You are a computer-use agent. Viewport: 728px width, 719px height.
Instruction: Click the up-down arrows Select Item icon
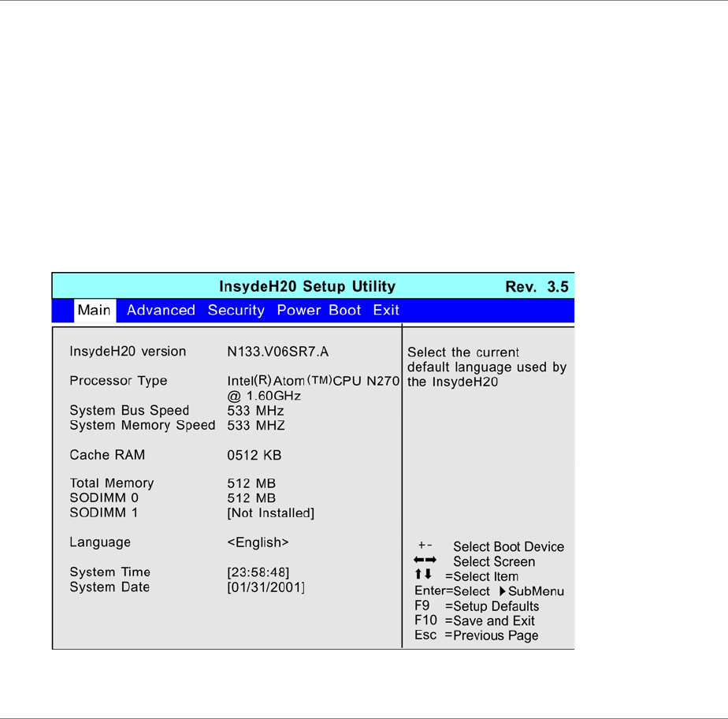click(x=423, y=575)
